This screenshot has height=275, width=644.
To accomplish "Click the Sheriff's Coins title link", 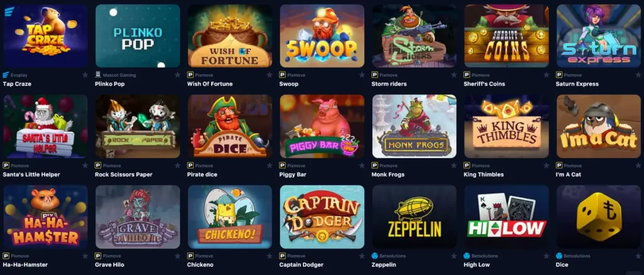I will pos(484,84).
